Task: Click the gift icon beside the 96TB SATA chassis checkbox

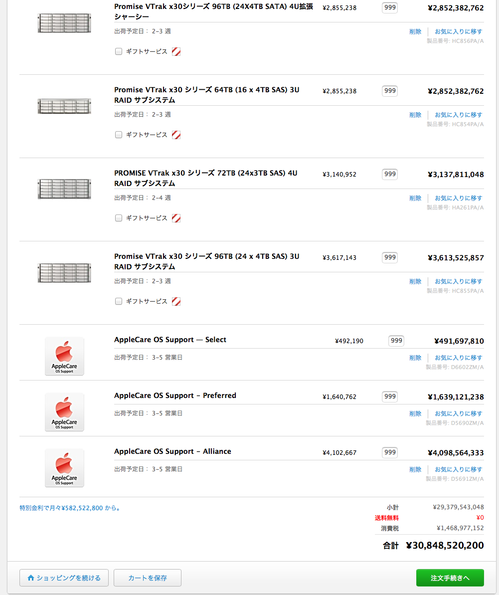Action: click(176, 52)
